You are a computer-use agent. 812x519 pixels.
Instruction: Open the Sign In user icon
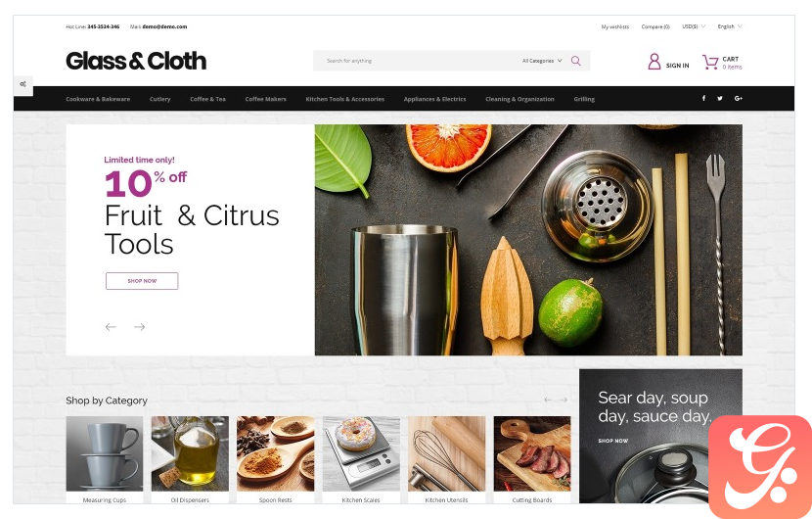click(654, 62)
